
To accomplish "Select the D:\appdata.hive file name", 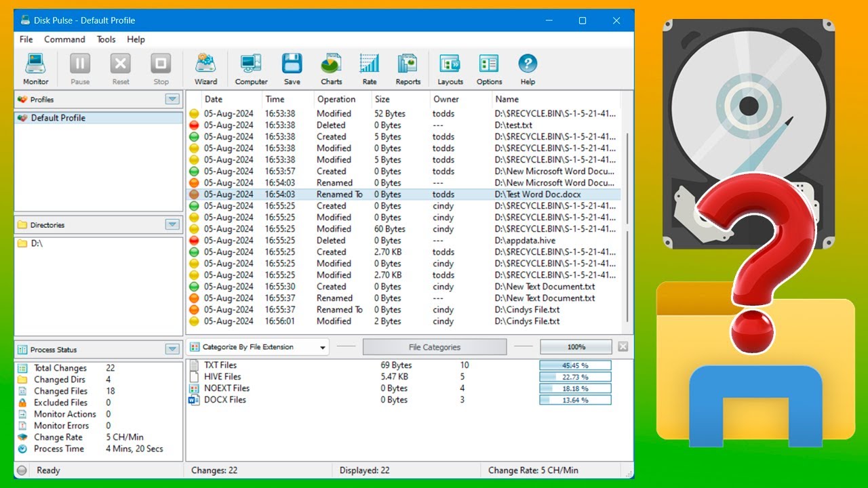I will coord(526,241).
